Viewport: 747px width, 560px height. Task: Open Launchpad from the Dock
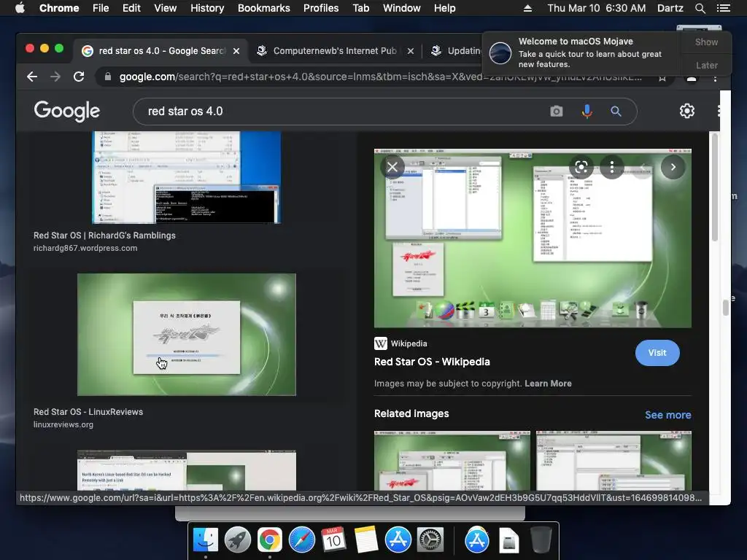[x=237, y=540]
